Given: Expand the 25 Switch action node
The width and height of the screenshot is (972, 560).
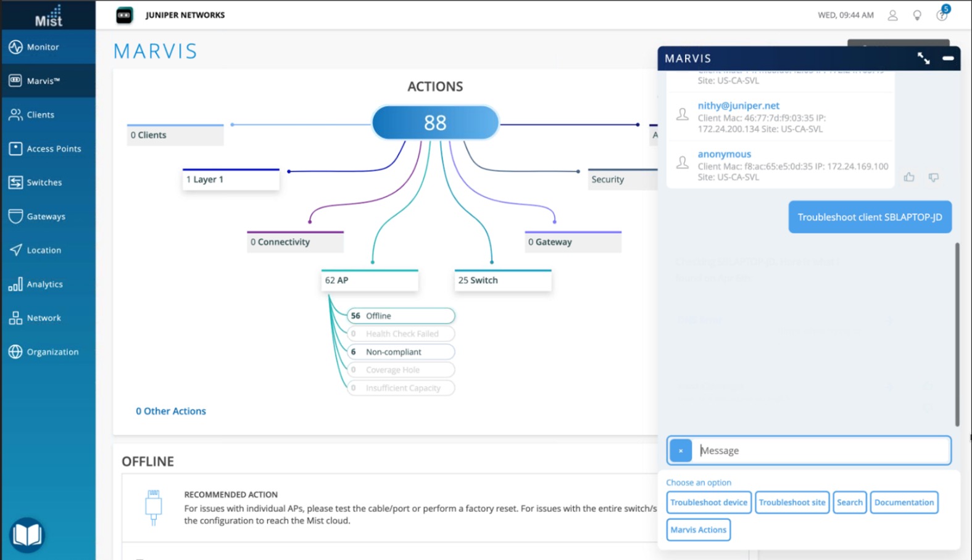Looking at the screenshot, I should click(x=502, y=281).
